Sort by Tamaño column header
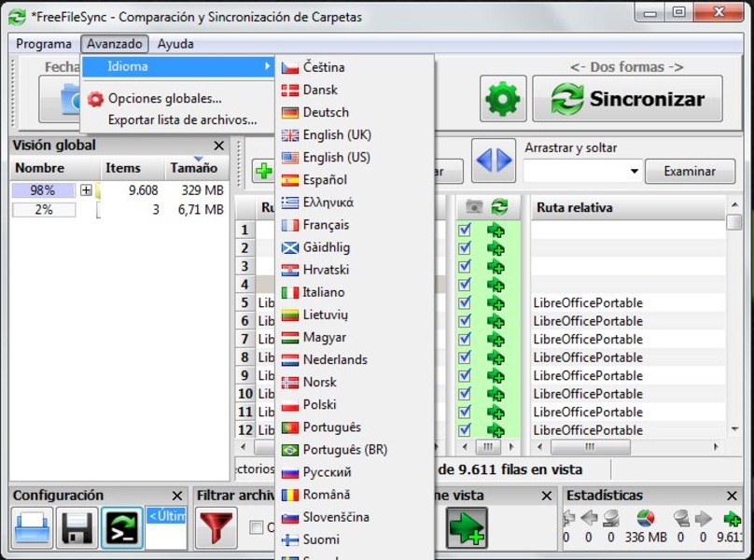 tap(193, 169)
